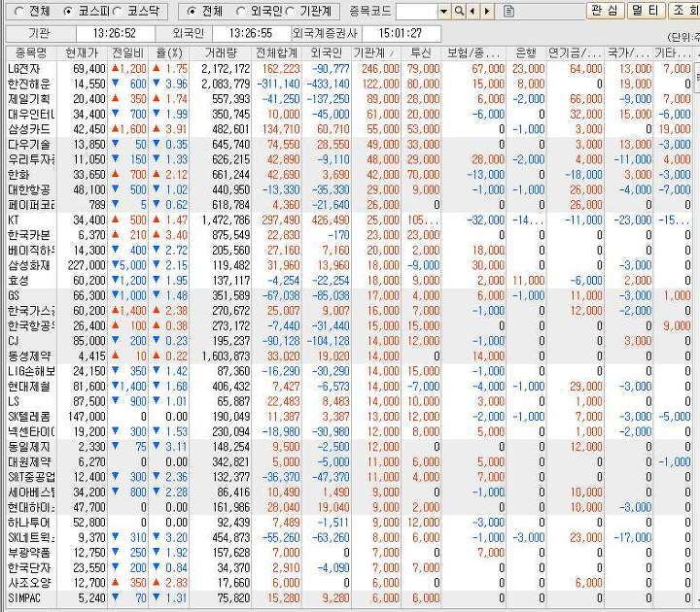Select the 전체 investor radio button
700x612 pixels.
pos(192,11)
